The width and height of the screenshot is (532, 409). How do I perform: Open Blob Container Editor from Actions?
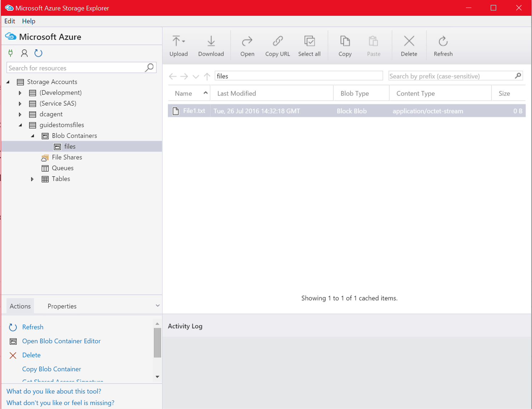[61, 341]
